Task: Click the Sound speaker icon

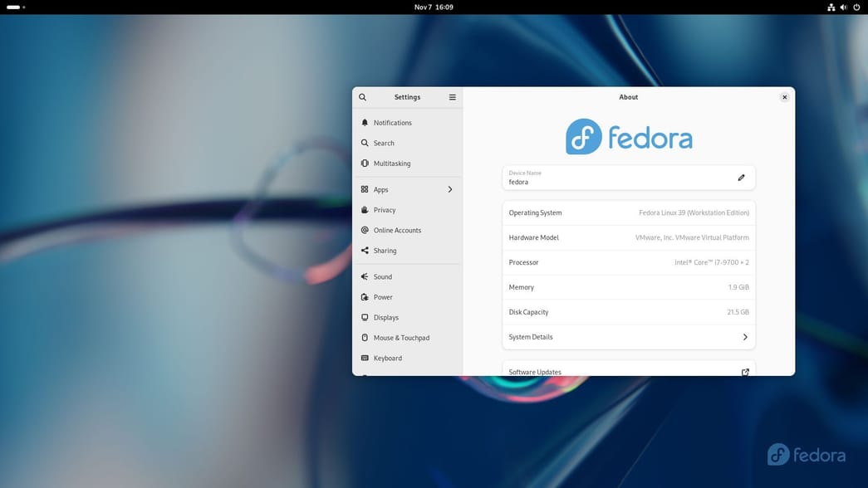Action: pos(364,276)
